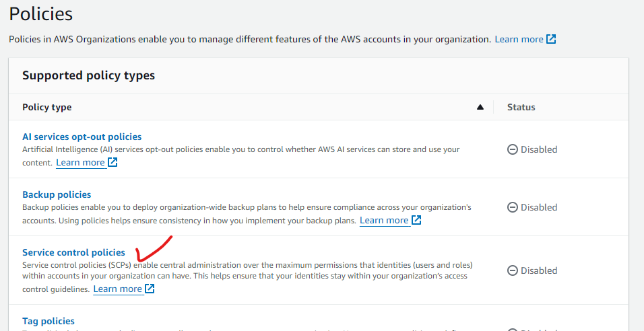Image resolution: width=644 pixels, height=331 pixels.
Task: Click external link icon in Service control policies description
Action: point(150,289)
